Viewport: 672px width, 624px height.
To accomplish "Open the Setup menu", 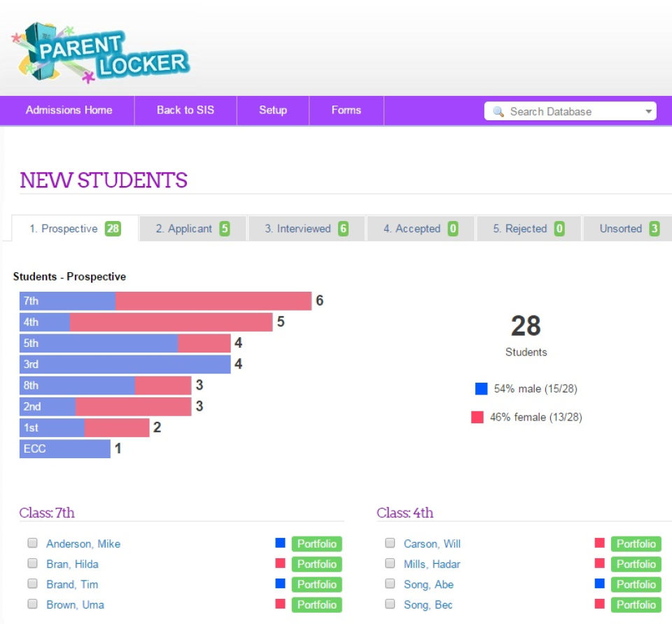I will [273, 111].
